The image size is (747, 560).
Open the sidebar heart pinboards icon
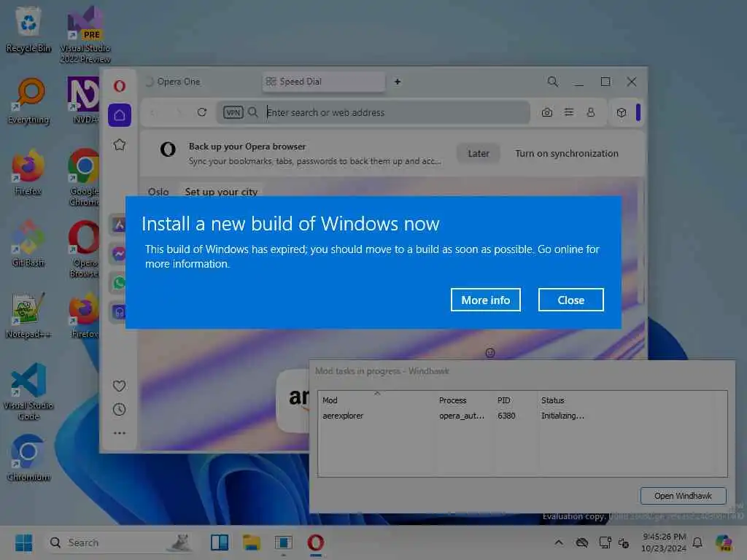119,385
